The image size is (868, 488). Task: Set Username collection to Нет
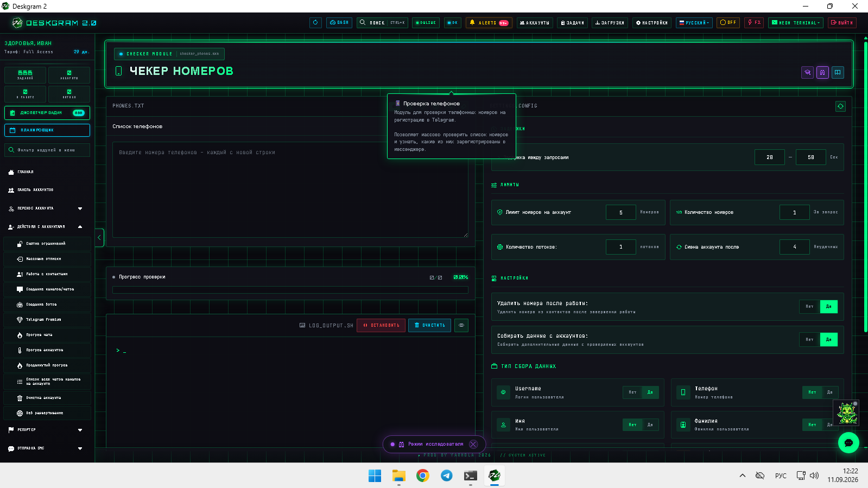[x=632, y=392]
